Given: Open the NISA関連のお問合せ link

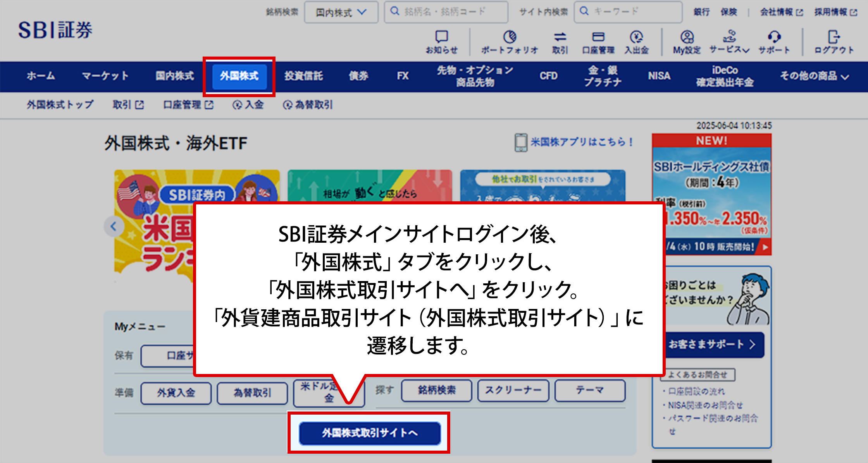Looking at the screenshot, I should tap(705, 405).
